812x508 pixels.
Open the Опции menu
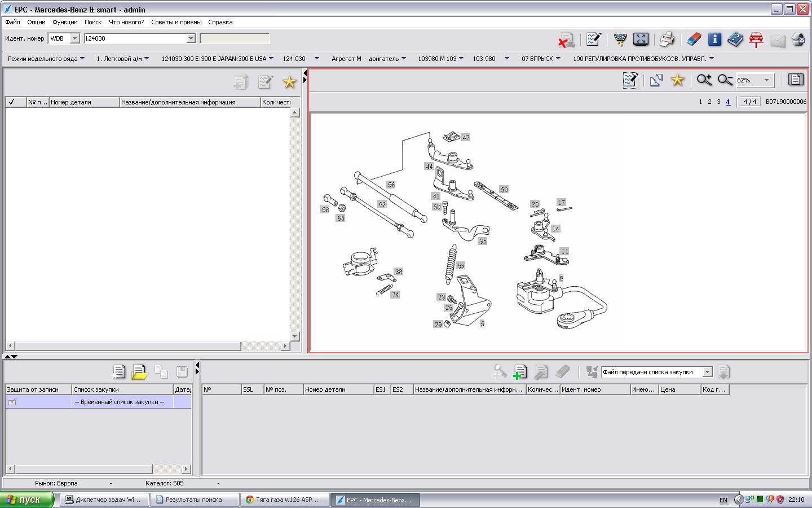[x=36, y=22]
